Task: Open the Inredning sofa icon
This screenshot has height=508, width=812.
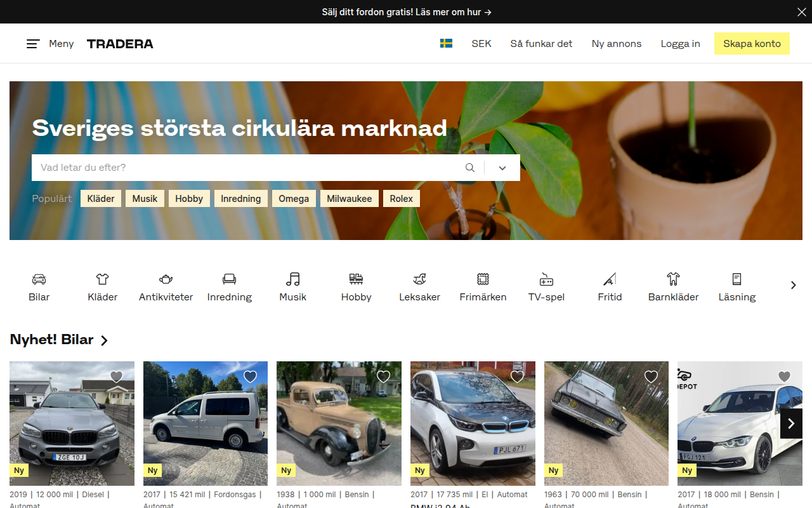Action: [x=230, y=279]
